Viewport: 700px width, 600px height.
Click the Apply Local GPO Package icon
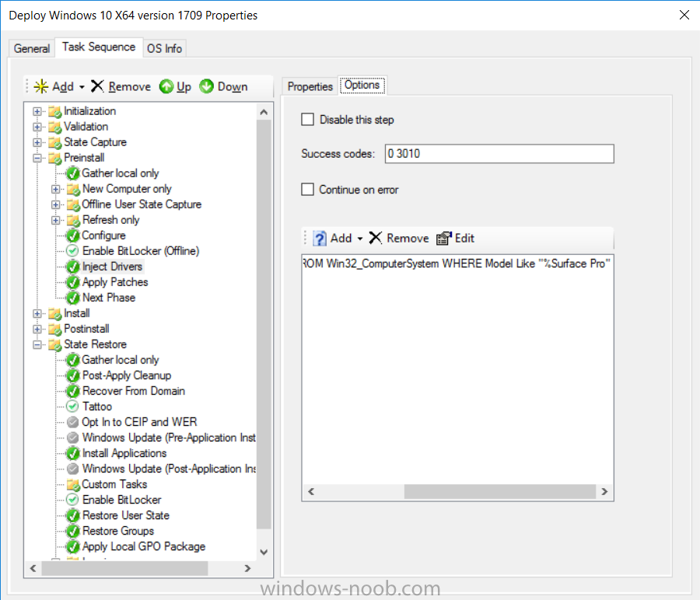(73, 547)
